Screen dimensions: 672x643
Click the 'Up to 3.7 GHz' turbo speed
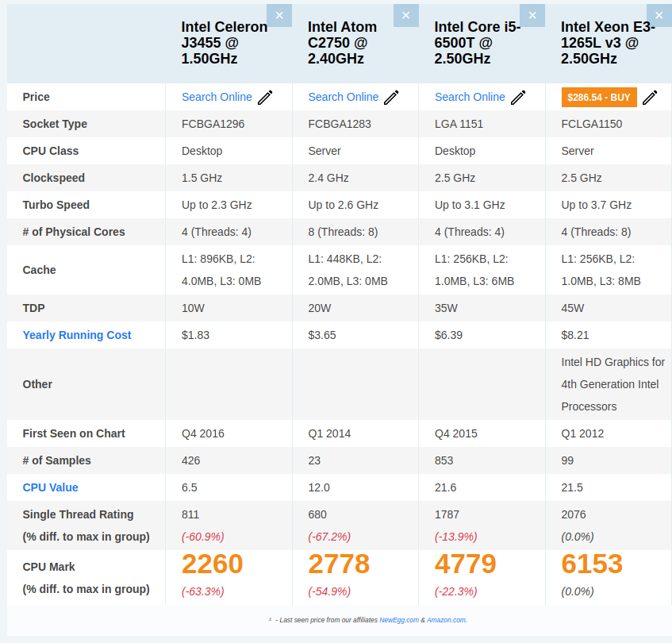pos(597,206)
